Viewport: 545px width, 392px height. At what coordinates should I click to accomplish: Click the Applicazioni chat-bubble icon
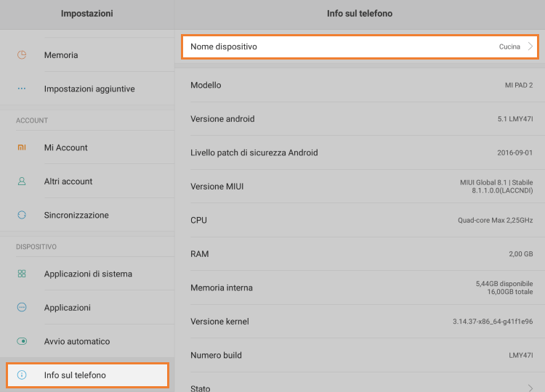click(x=22, y=307)
